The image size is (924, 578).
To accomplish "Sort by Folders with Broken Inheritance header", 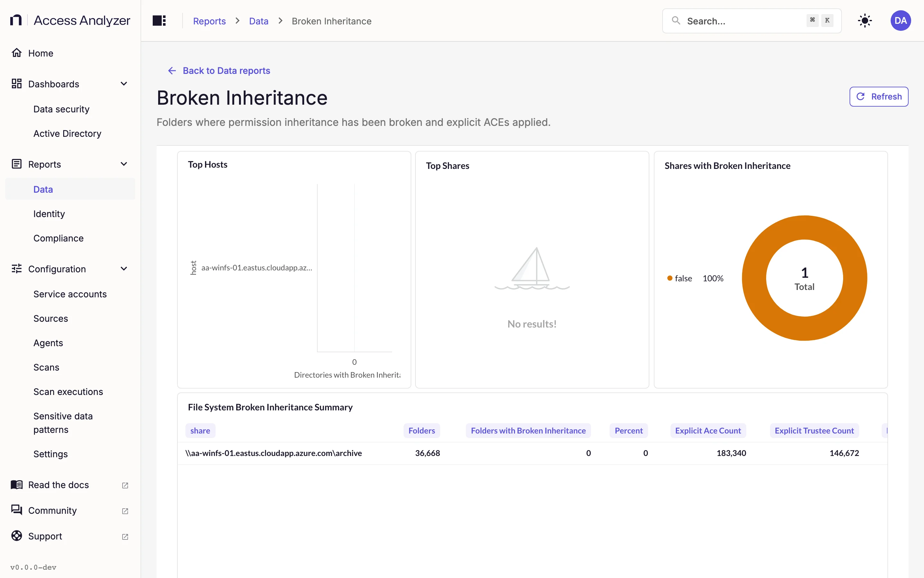I will tap(528, 430).
